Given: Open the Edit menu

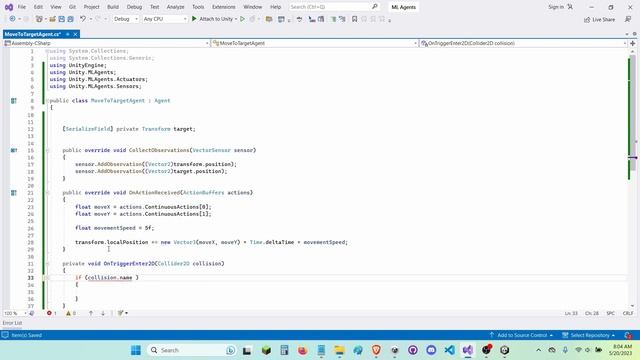Looking at the screenshot, I should point(38,7).
